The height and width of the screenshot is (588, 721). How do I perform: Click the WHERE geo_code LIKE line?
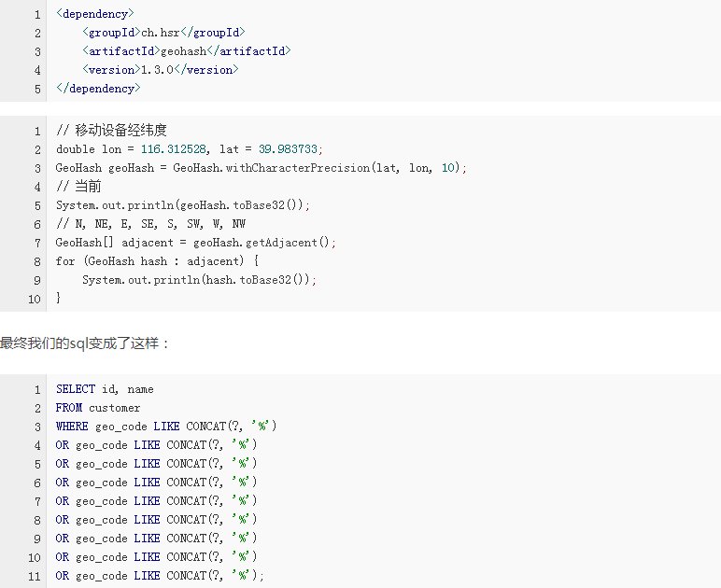166,427
